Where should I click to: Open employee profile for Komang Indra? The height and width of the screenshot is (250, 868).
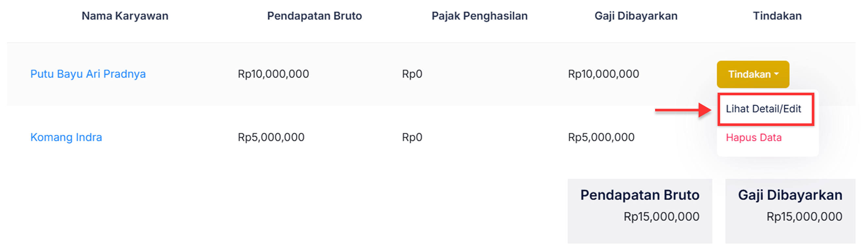[66, 137]
